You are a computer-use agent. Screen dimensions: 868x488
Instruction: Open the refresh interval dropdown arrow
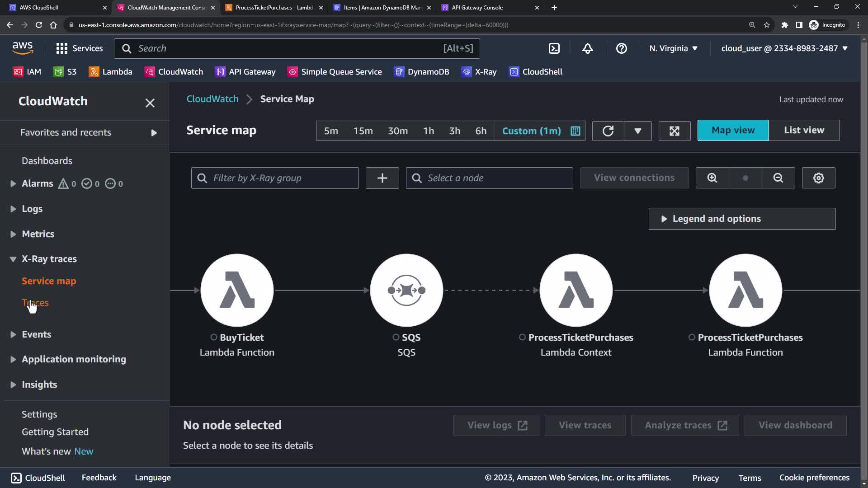tap(637, 131)
